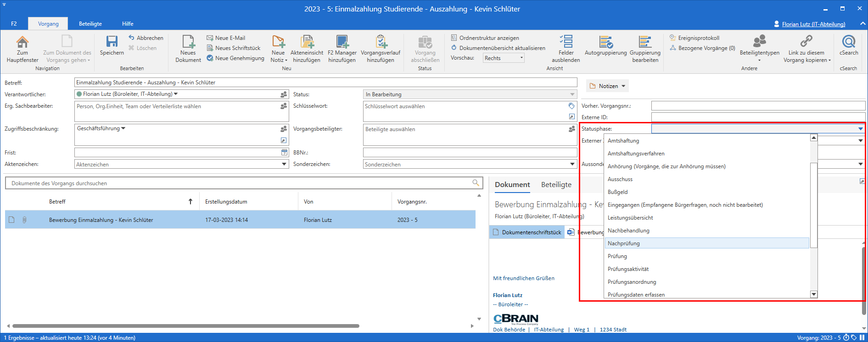The image size is (868, 342).
Task: Open cSearch in the ribbon
Action: click(848, 42)
